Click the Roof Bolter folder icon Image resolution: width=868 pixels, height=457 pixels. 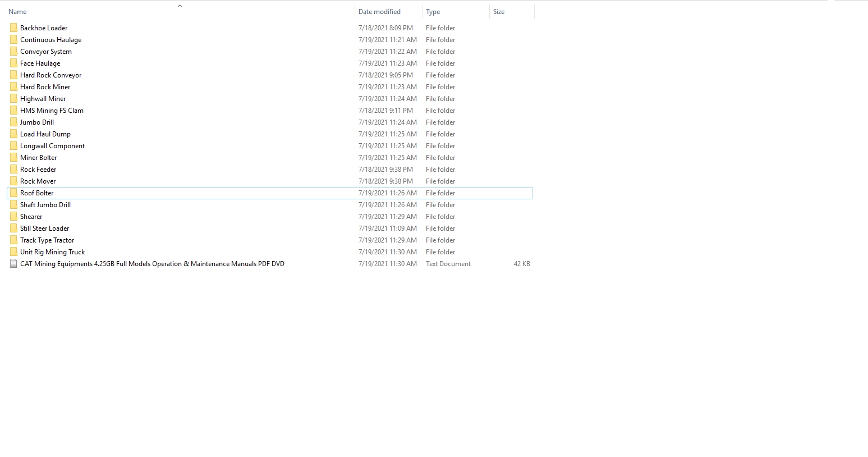13,193
